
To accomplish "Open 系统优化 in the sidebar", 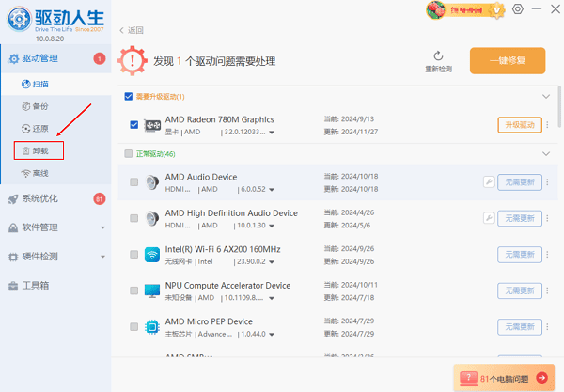I will (56, 199).
